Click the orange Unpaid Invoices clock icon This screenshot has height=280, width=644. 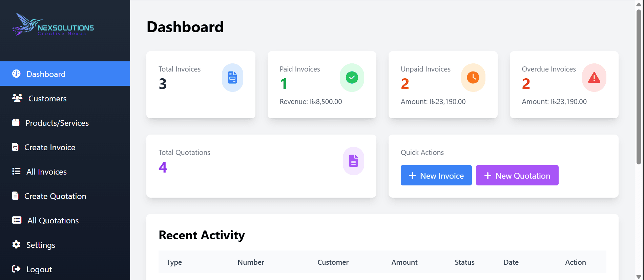click(473, 78)
